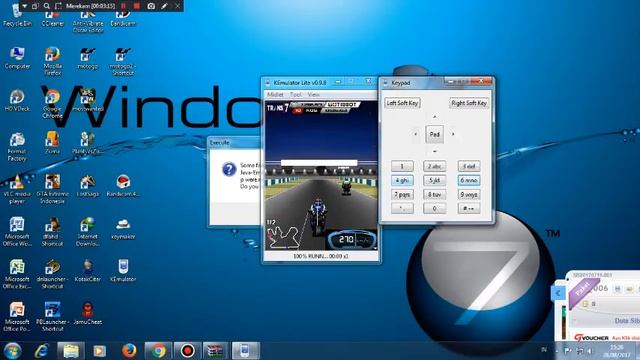Viewport: 640px width, 360px height.
Task: Click the game screen in KEmulator
Action: (x=321, y=176)
